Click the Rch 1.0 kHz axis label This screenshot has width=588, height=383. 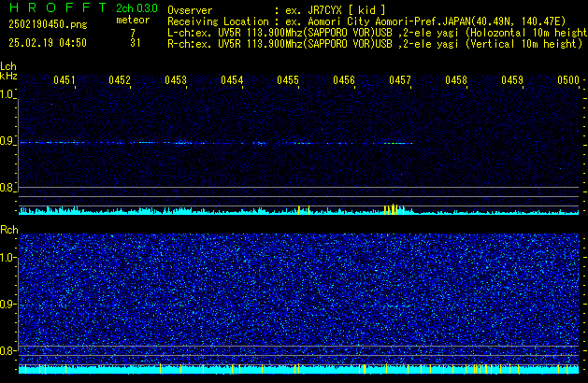tap(7, 258)
